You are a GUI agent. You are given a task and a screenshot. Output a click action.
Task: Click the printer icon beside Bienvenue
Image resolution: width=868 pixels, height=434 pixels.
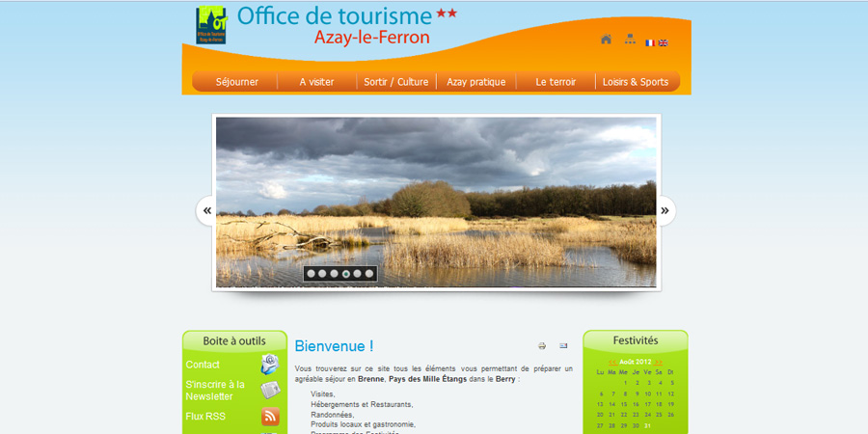pos(542,346)
